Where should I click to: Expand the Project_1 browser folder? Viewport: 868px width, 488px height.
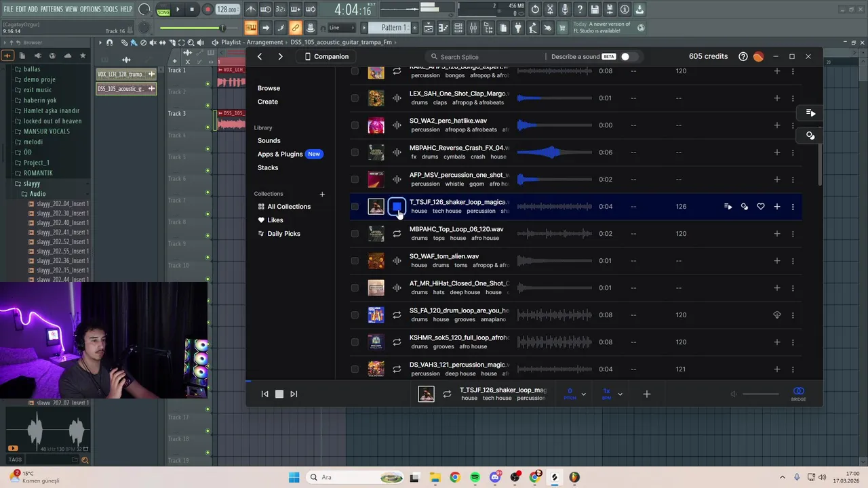pyautogui.click(x=36, y=163)
